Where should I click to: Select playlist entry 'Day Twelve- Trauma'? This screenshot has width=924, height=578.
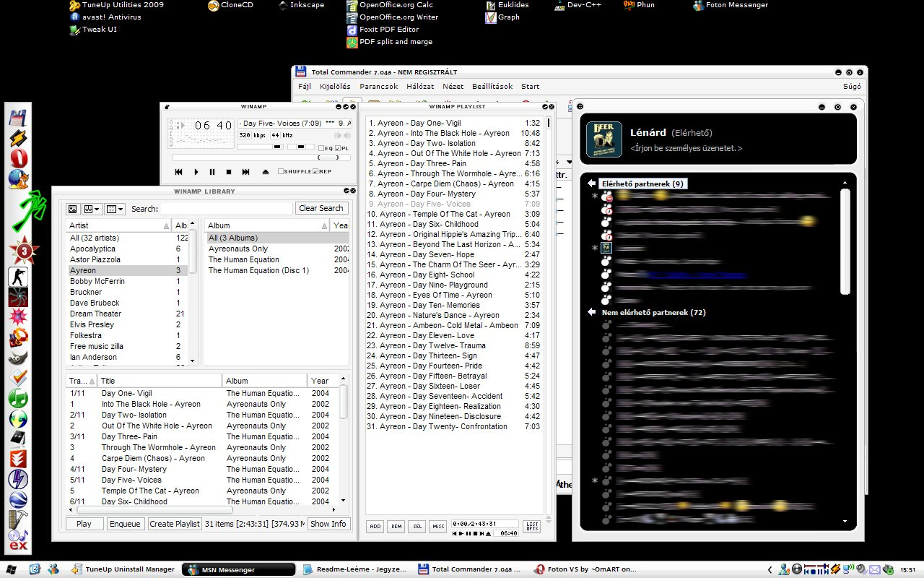[455, 345]
